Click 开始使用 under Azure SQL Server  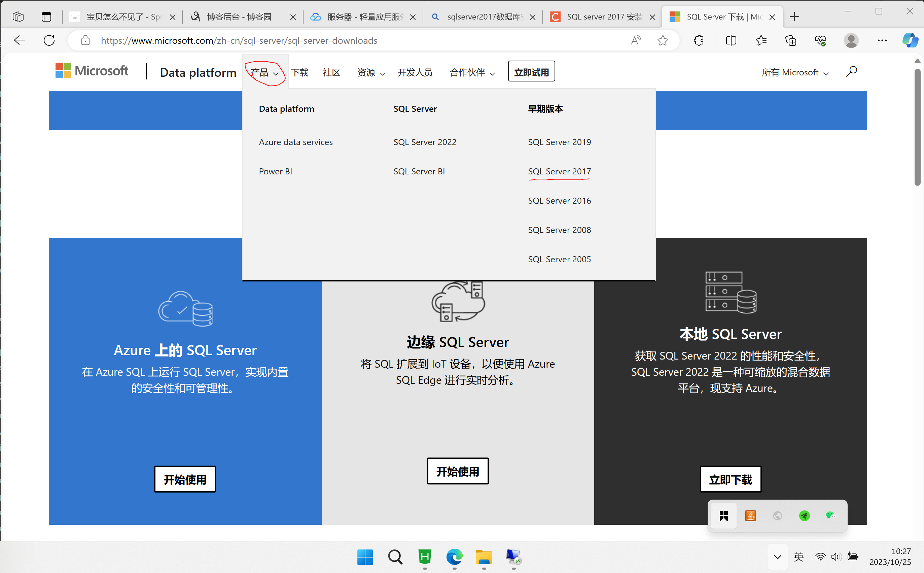coord(185,479)
